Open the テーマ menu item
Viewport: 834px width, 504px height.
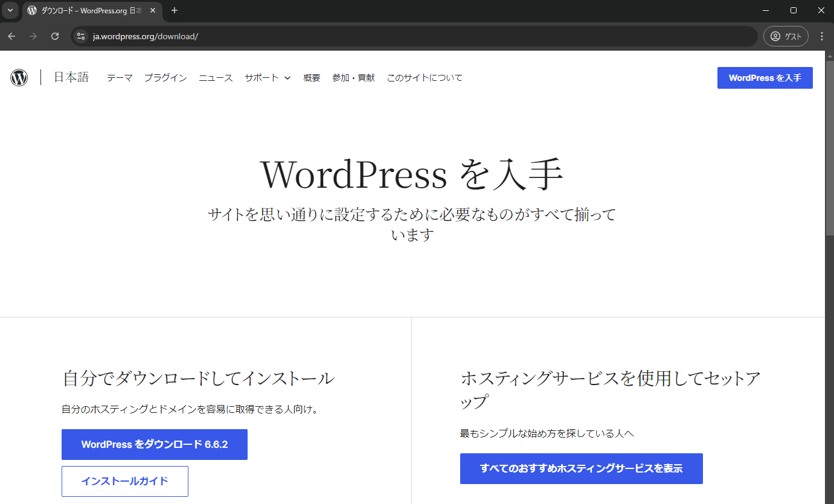tap(120, 78)
